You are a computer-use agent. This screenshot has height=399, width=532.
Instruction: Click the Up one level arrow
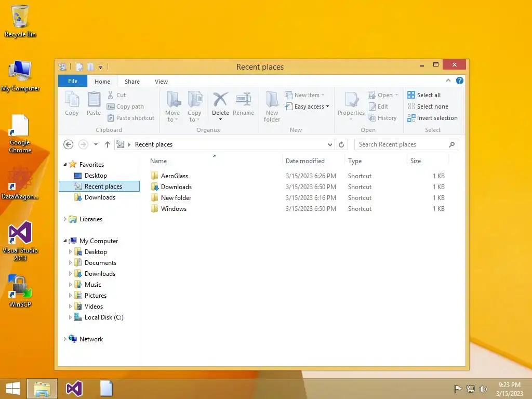108,144
